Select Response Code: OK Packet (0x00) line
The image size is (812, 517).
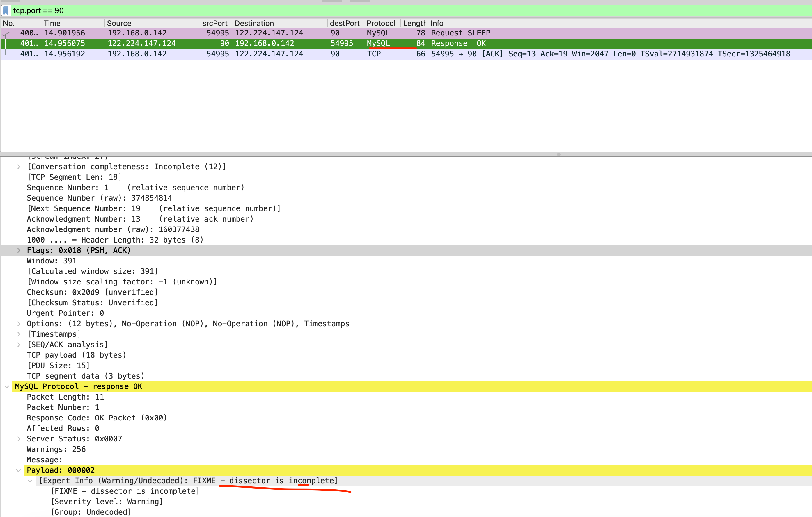97,418
